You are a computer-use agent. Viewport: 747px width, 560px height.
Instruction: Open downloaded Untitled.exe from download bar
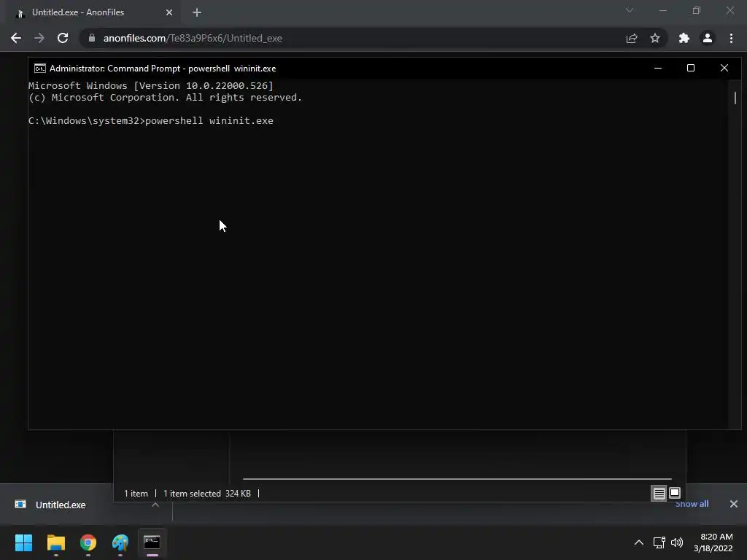click(x=61, y=505)
